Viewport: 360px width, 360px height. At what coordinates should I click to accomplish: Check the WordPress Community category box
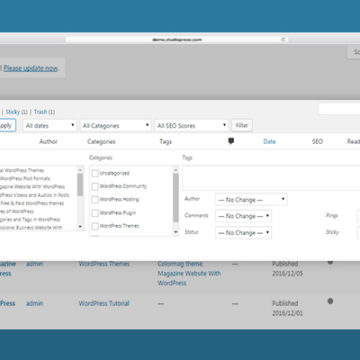point(95,186)
